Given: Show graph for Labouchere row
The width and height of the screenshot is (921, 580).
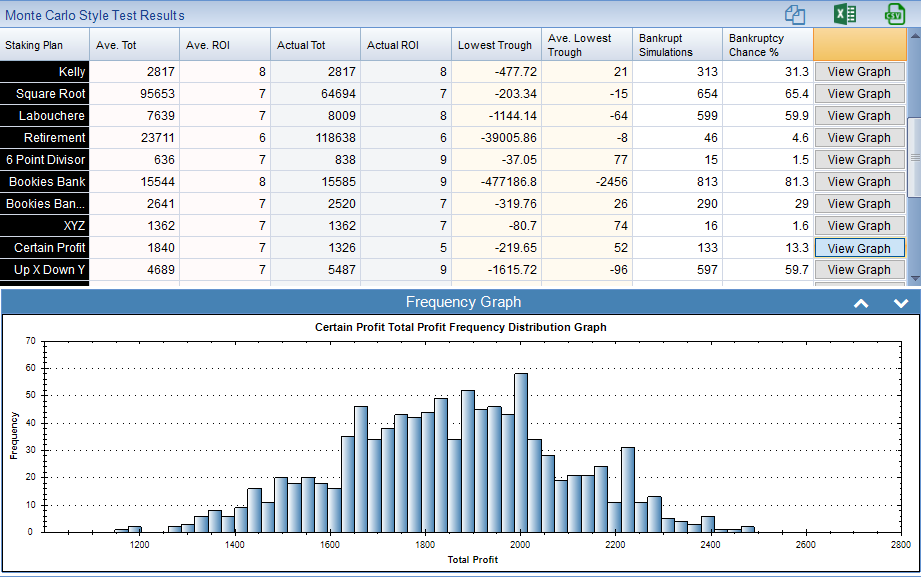Looking at the screenshot, I should tap(859, 116).
